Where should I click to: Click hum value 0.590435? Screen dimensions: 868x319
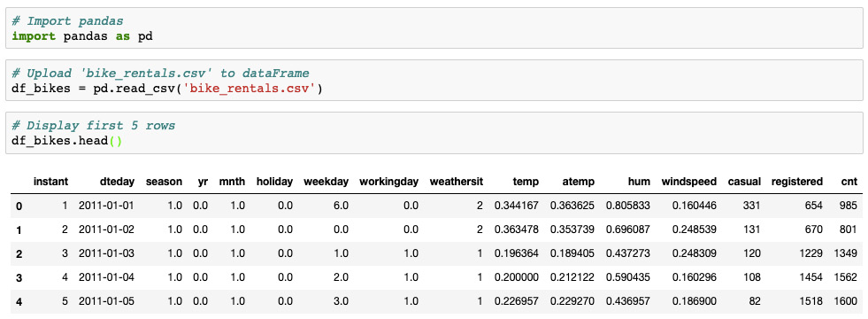click(628, 277)
